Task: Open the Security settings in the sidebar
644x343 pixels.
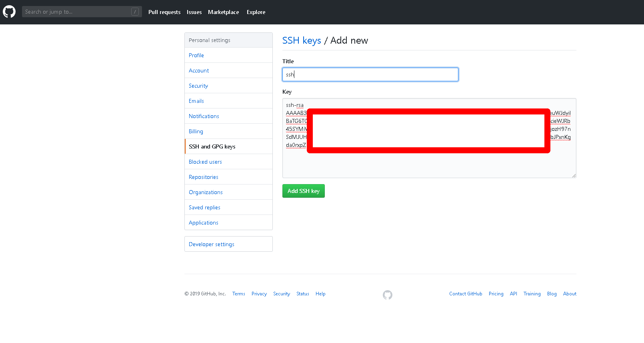Action: 228,86
